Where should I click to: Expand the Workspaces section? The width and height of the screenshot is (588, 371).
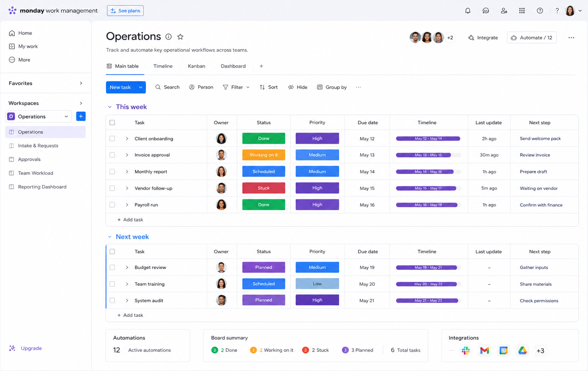pos(81,103)
